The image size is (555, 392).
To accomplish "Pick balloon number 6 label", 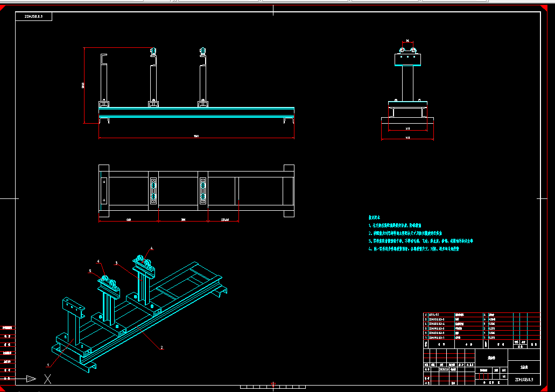I will (99, 261).
